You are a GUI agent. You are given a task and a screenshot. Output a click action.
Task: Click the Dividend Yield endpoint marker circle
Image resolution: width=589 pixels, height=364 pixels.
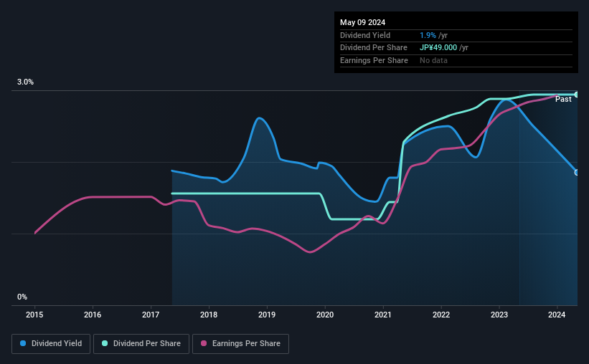(577, 173)
